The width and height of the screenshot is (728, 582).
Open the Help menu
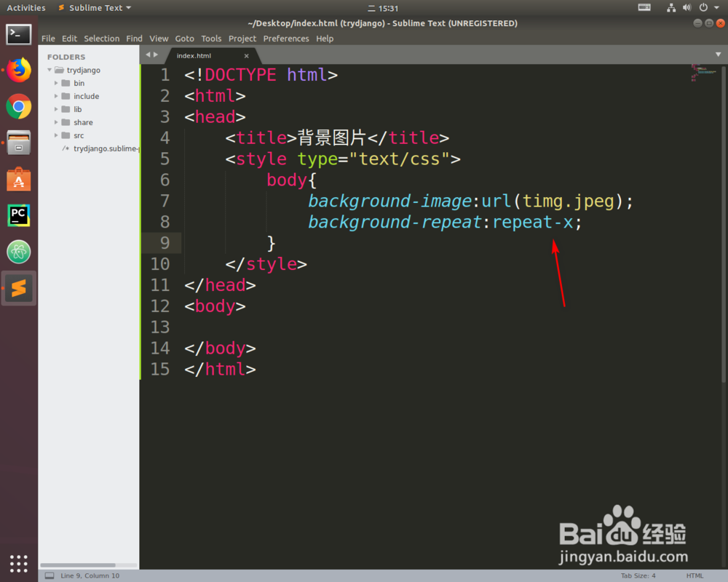(x=325, y=39)
